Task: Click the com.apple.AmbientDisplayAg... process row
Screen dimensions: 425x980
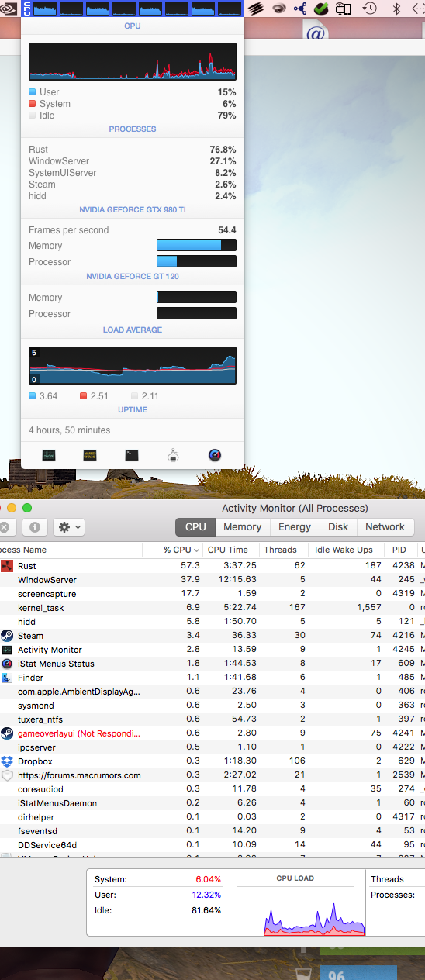Action: click(x=212, y=692)
